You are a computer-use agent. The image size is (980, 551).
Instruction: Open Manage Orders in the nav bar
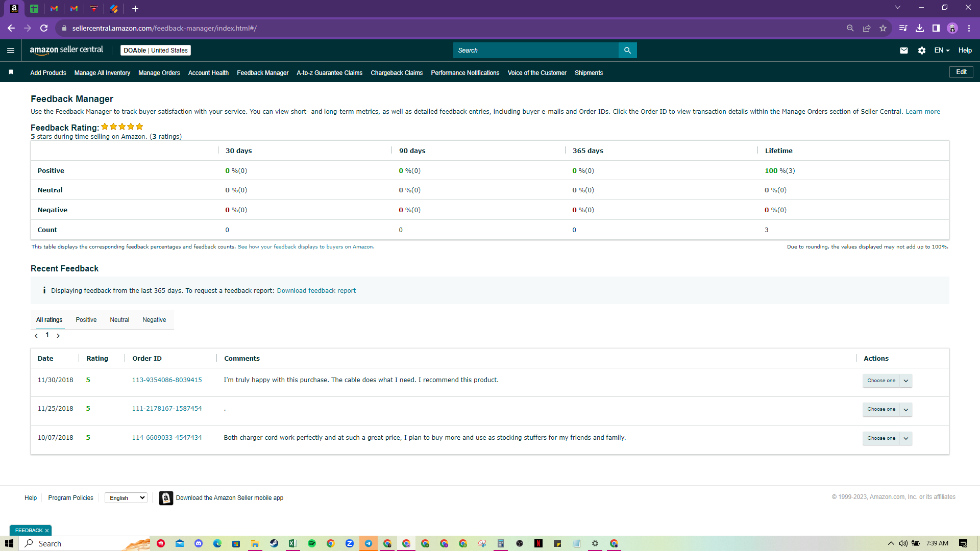[x=159, y=73]
